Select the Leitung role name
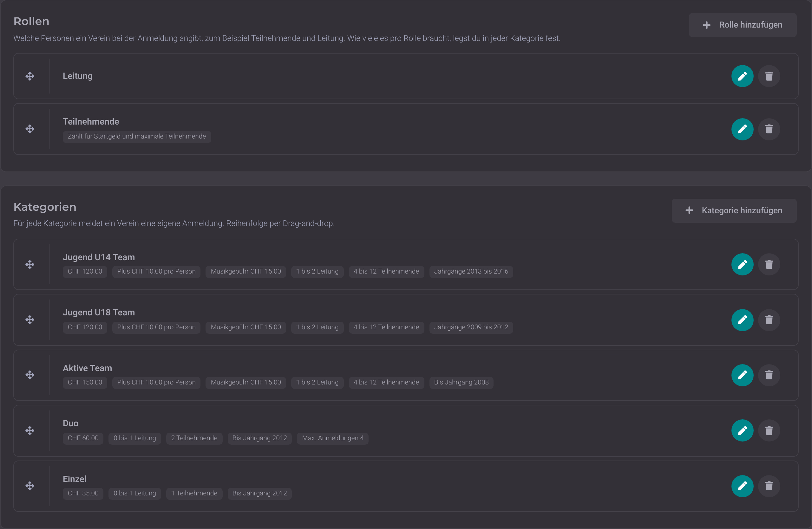 click(77, 76)
